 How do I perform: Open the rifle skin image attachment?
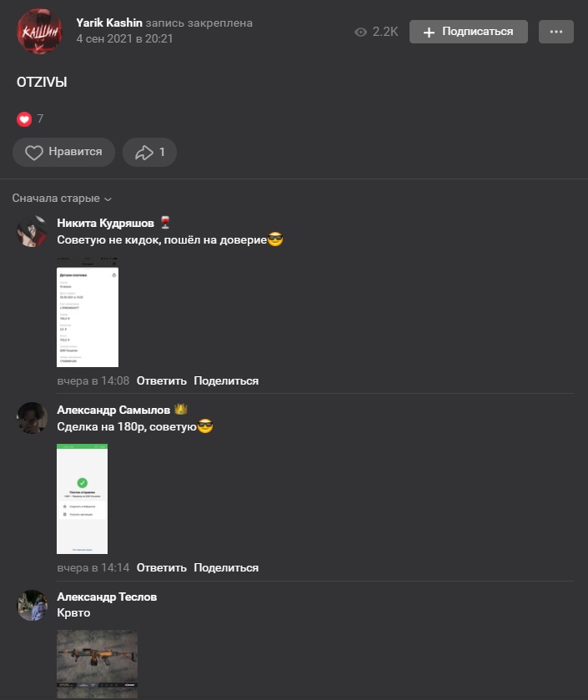(x=98, y=664)
